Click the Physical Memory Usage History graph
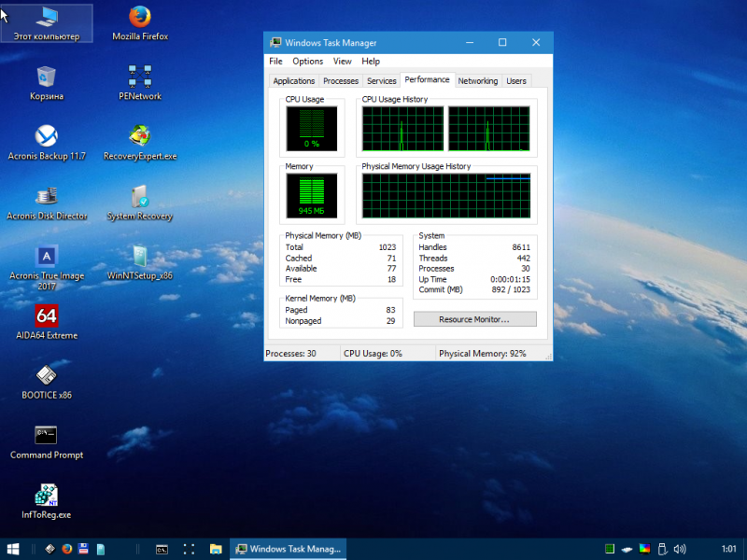The height and width of the screenshot is (560, 747). 446,196
